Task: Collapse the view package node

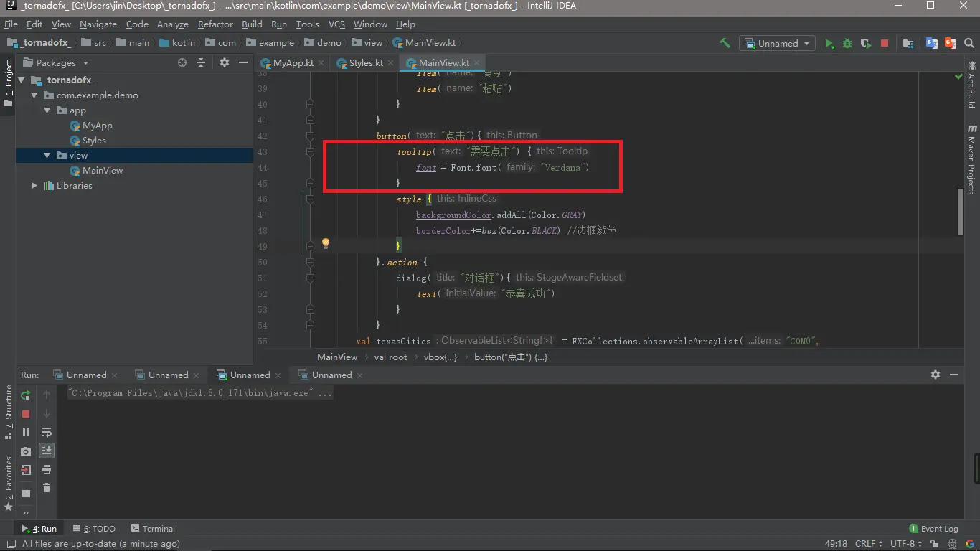Action: coord(47,156)
